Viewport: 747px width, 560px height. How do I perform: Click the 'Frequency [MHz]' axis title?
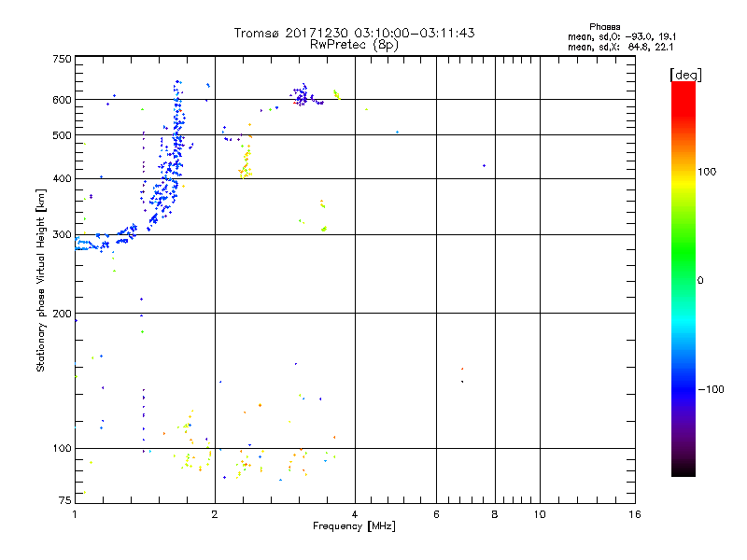tap(354, 526)
